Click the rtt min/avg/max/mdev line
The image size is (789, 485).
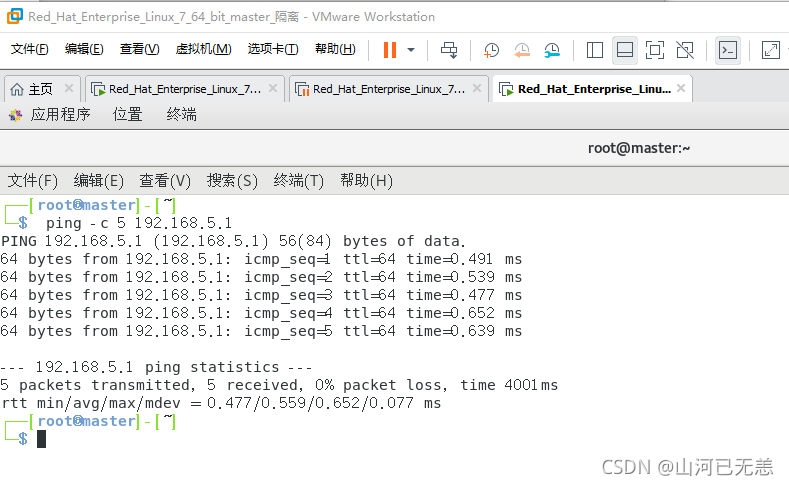coord(221,403)
